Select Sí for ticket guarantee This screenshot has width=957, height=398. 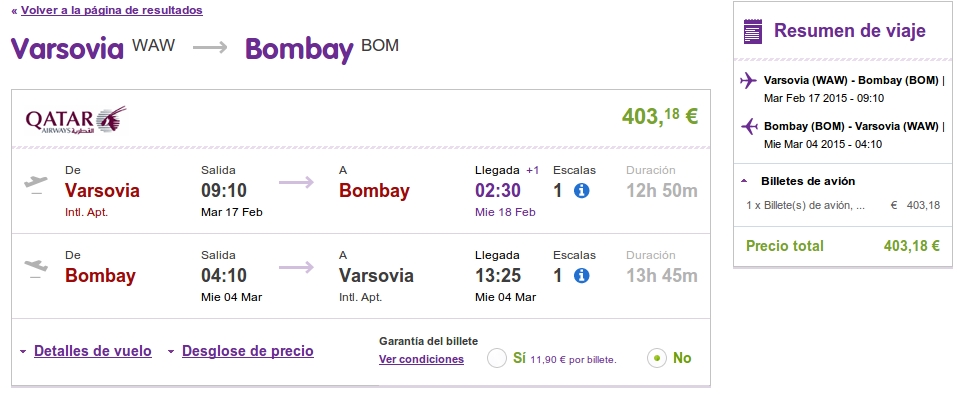(x=497, y=358)
